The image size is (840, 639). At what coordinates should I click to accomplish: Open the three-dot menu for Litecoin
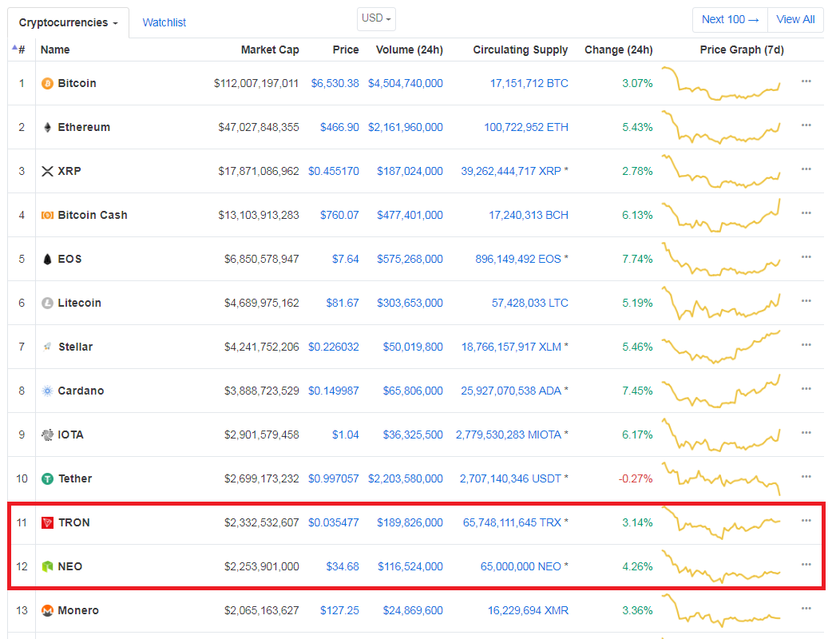pos(806,301)
